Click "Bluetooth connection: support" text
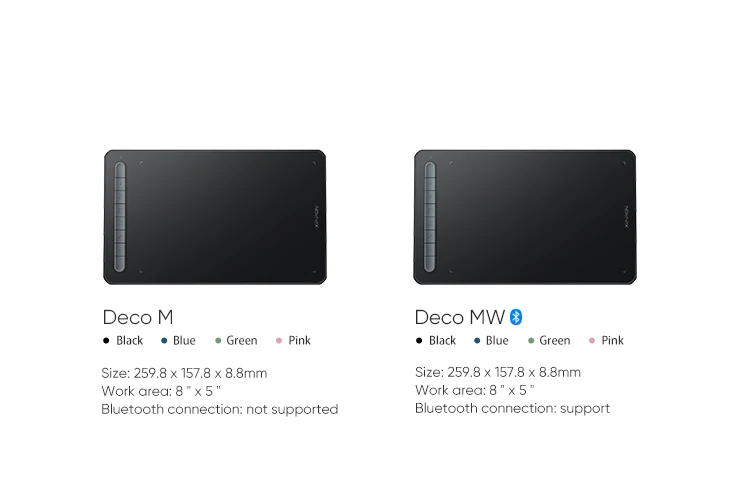This screenshot has width=750, height=486. pos(512,409)
